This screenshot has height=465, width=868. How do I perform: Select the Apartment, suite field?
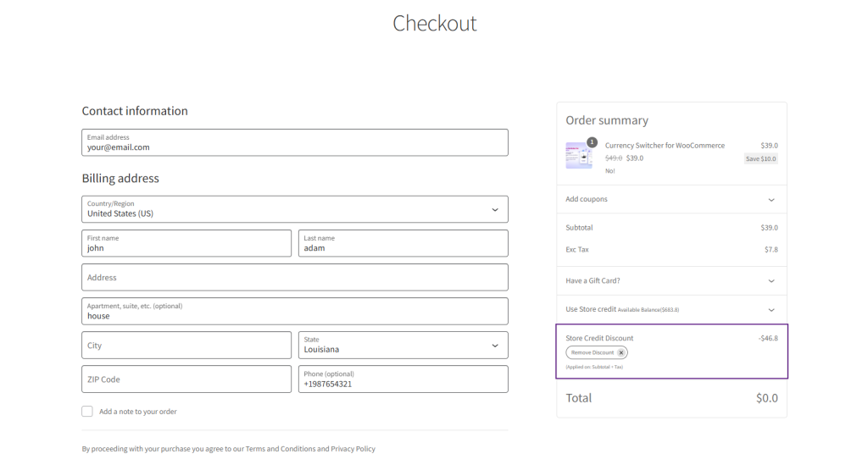coord(295,312)
